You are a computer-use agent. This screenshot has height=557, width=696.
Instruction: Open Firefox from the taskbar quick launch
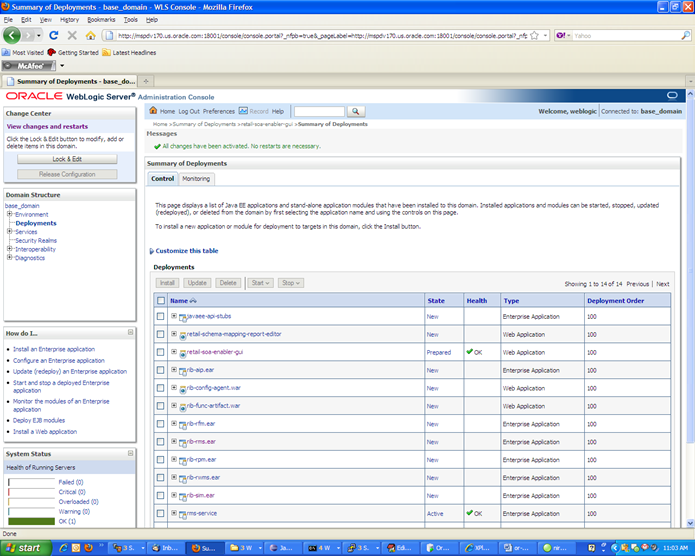[x=88, y=548]
